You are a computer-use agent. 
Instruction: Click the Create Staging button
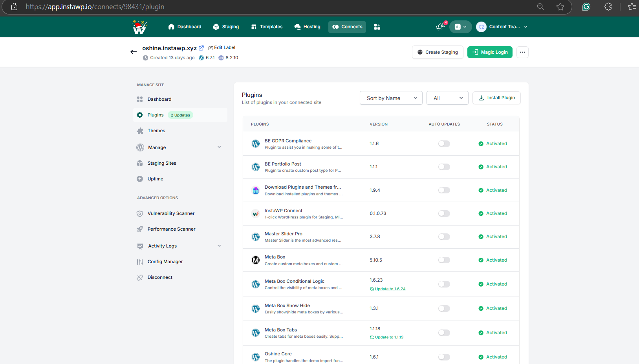click(x=438, y=52)
